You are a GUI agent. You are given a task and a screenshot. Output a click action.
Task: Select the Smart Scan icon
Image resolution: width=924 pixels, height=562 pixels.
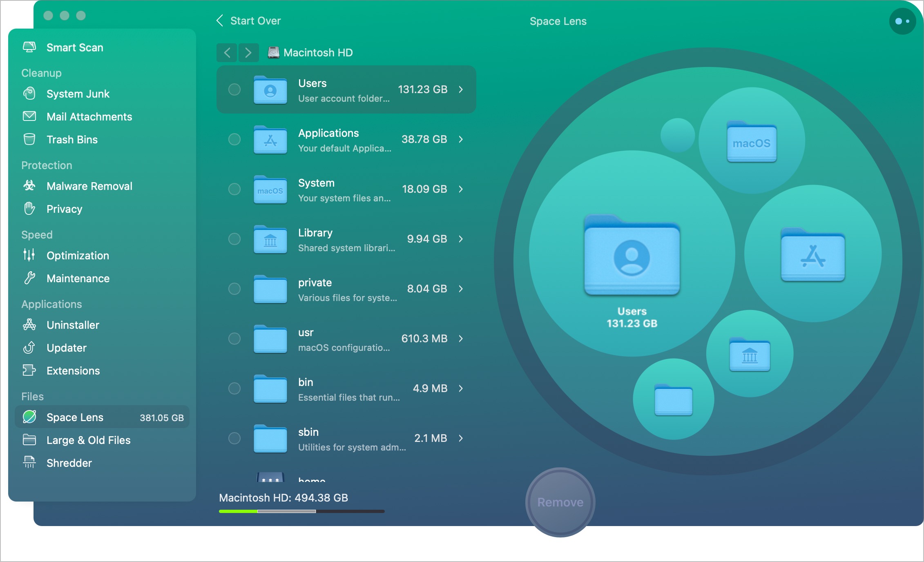coord(29,47)
